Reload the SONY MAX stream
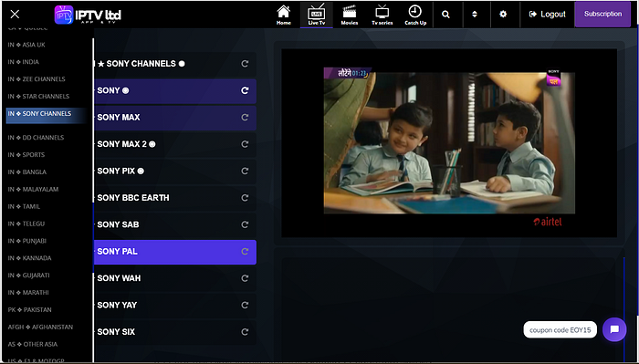 click(245, 118)
